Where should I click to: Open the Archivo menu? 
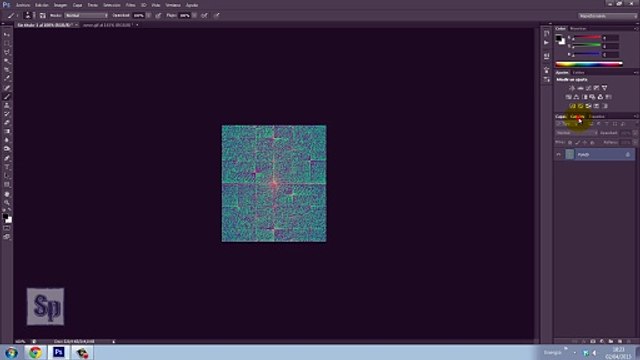(23, 5)
